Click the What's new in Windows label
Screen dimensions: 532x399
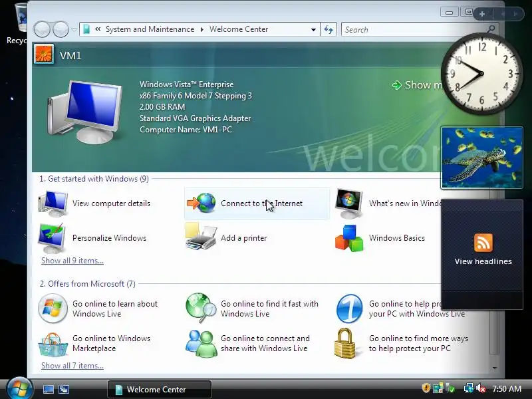(405, 203)
